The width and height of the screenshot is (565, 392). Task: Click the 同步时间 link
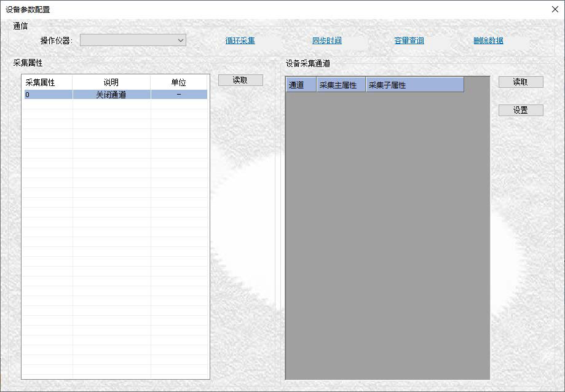[x=327, y=41]
